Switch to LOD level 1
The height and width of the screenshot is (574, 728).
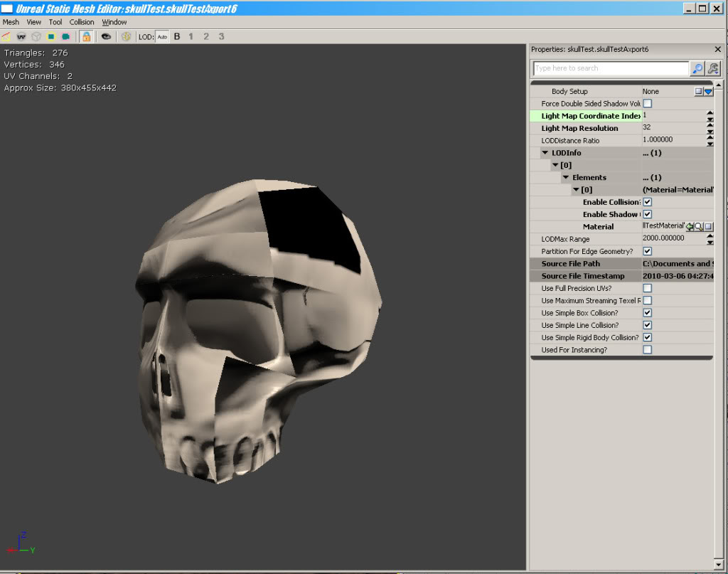[x=191, y=36]
